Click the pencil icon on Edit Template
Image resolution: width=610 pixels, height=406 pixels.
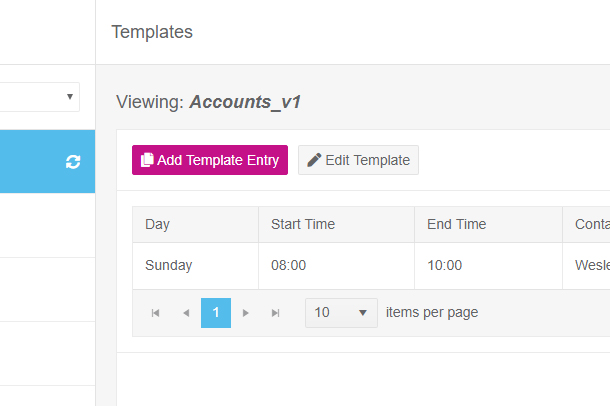click(x=314, y=160)
